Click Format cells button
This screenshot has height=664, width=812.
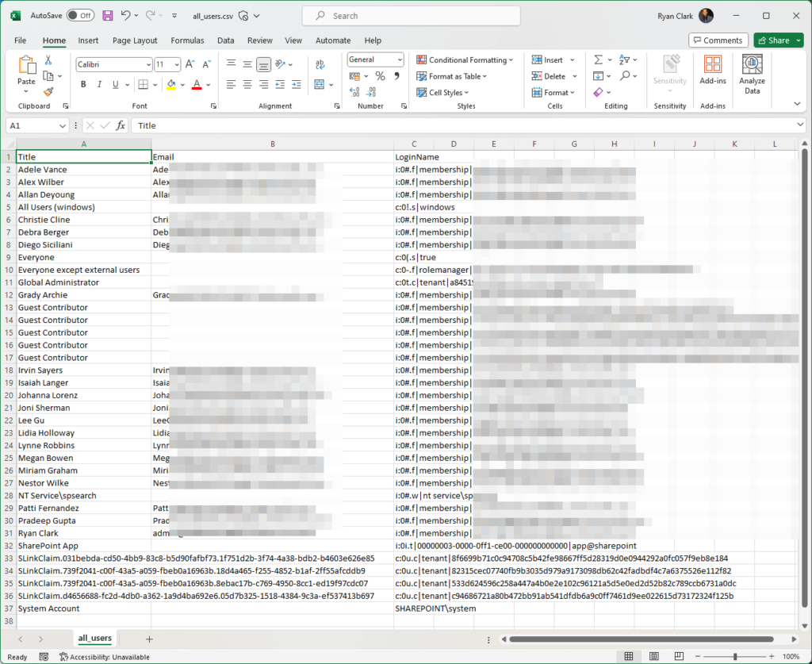553,92
